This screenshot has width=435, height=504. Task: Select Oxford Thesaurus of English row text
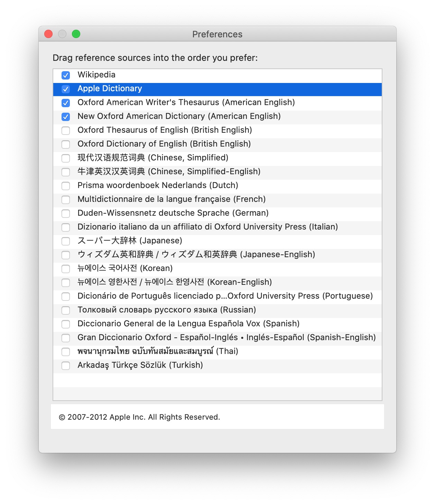(x=165, y=130)
